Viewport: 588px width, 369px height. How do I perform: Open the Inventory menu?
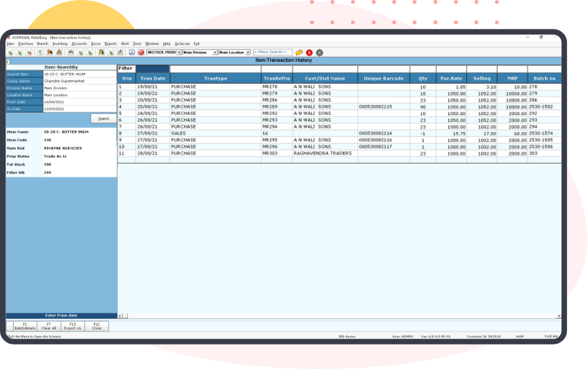(60, 43)
